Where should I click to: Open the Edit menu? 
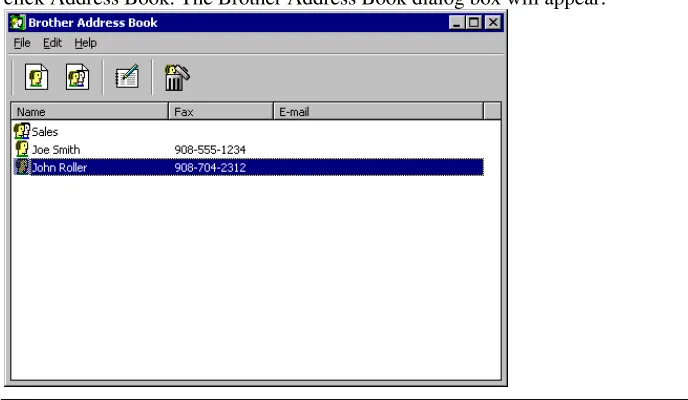tap(52, 43)
